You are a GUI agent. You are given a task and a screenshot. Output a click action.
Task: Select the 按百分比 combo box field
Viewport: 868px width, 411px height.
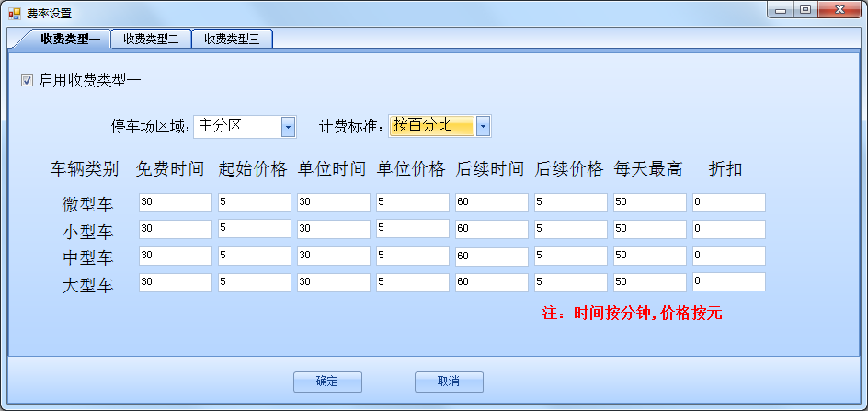[431, 126]
